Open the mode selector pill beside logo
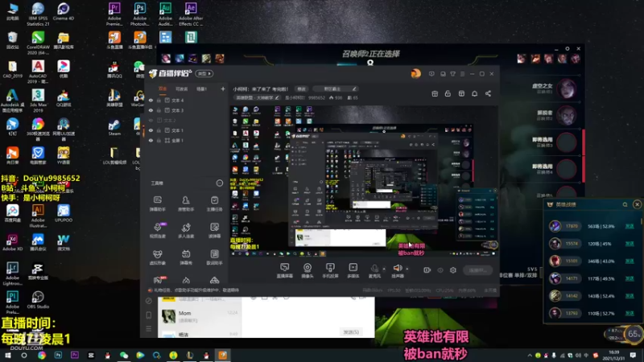 204,73
